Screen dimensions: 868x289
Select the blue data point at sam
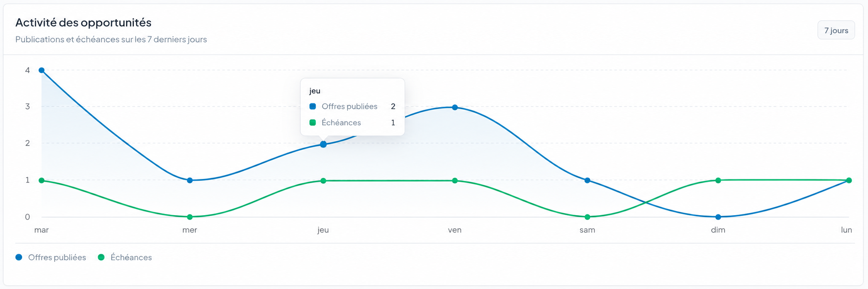tap(587, 180)
